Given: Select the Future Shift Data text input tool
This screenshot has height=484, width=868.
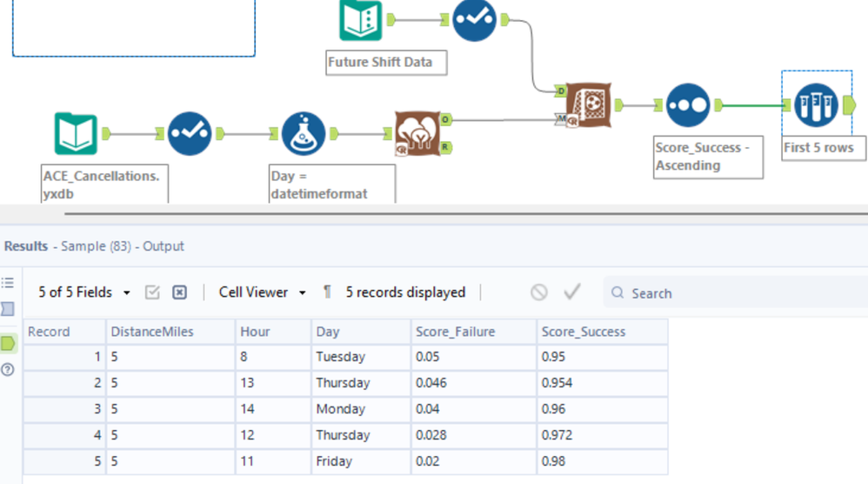Looking at the screenshot, I should 360,19.
